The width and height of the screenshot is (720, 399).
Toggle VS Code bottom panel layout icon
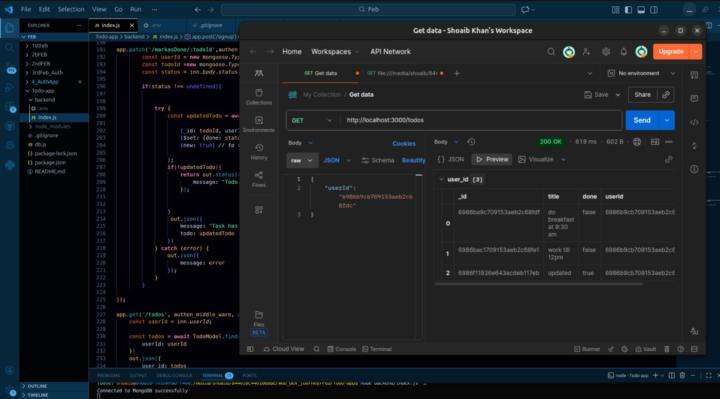[x=641, y=10]
